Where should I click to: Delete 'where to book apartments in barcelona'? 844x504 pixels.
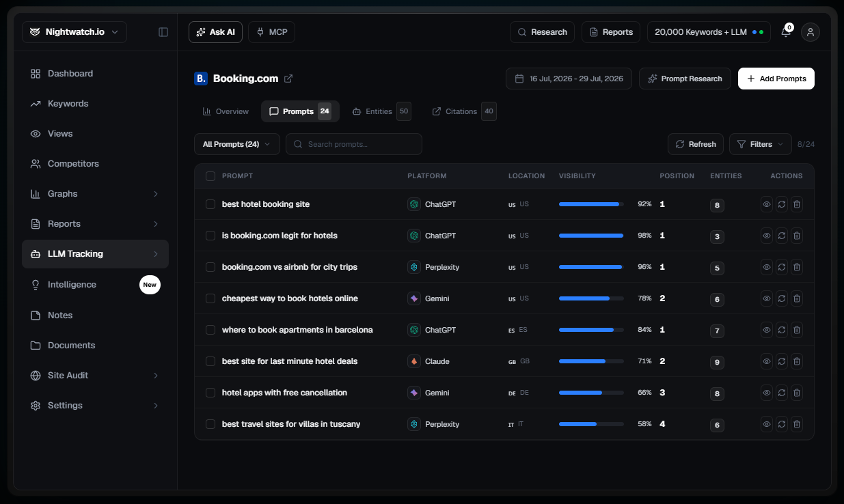click(x=797, y=330)
